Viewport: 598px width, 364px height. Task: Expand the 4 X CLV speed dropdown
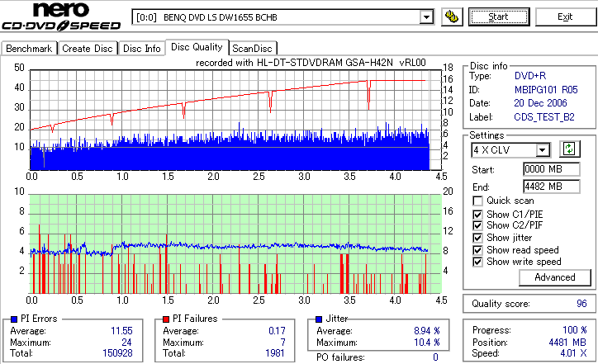click(x=542, y=149)
